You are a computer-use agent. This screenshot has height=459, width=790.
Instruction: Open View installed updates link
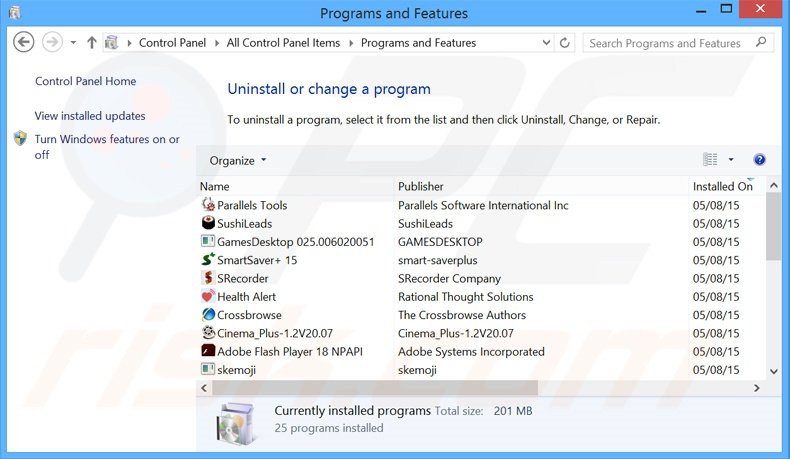[90, 116]
